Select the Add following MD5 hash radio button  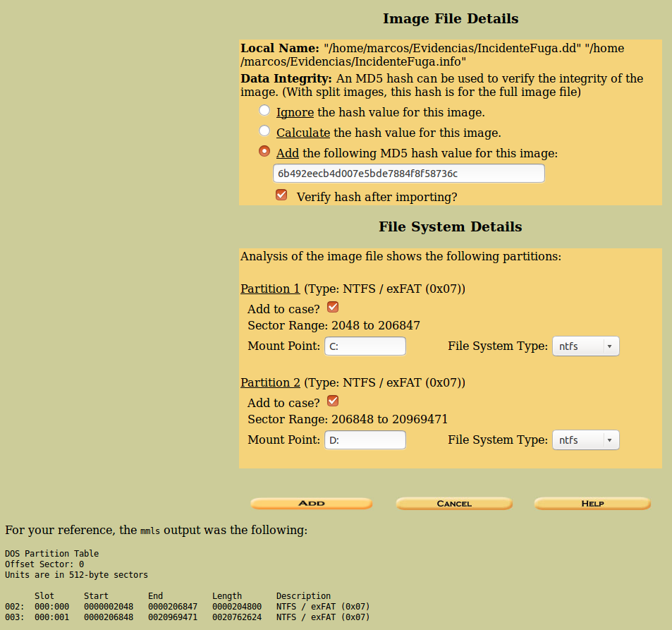click(264, 151)
